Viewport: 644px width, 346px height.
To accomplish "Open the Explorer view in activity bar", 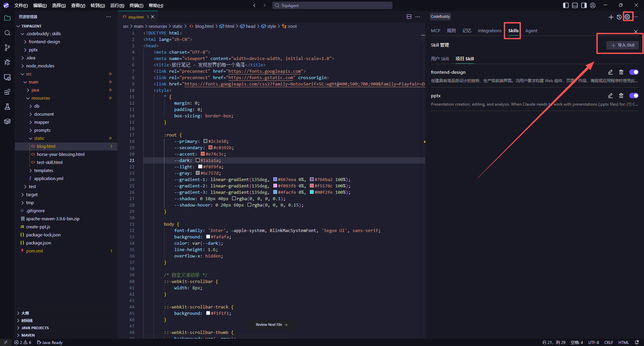I will 7,18.
